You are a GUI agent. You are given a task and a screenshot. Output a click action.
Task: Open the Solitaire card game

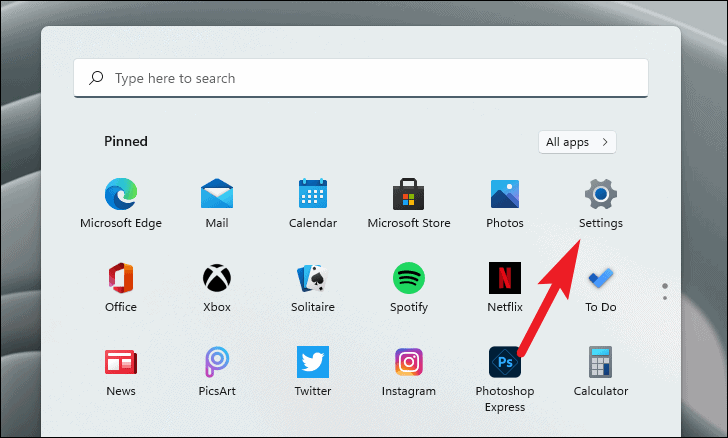[x=312, y=287]
